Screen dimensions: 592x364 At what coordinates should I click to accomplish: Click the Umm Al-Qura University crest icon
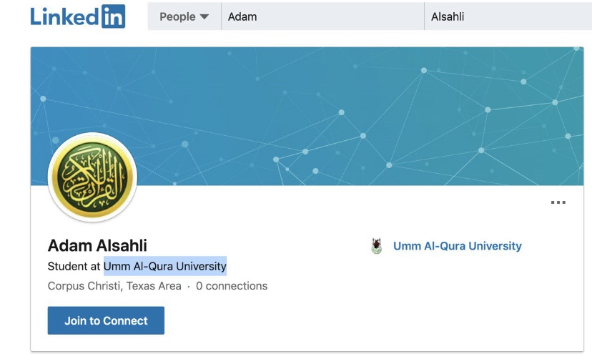(377, 247)
